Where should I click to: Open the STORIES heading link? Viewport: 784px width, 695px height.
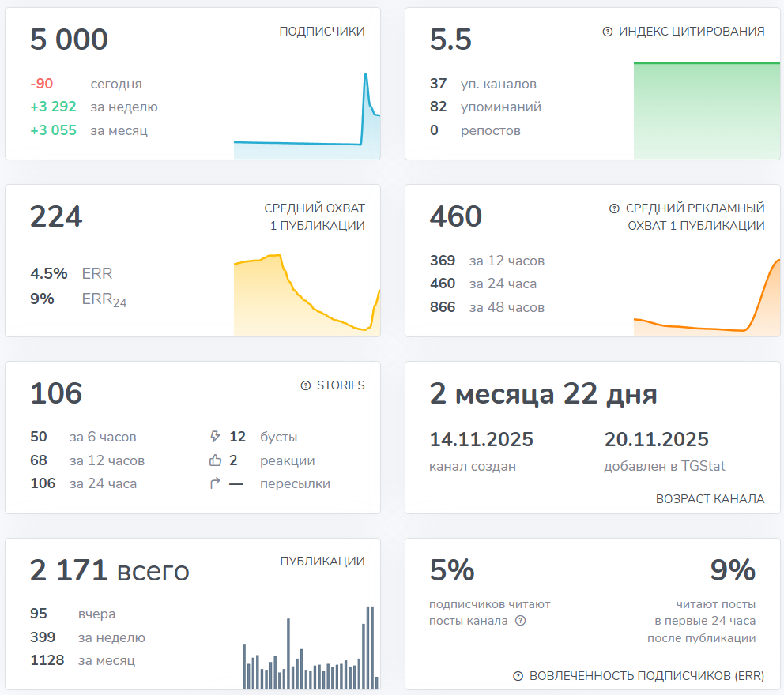(341, 385)
